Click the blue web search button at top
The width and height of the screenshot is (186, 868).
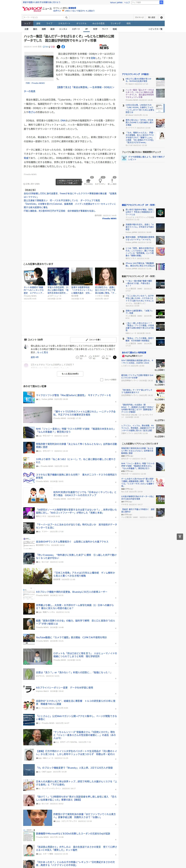[161, 2]
